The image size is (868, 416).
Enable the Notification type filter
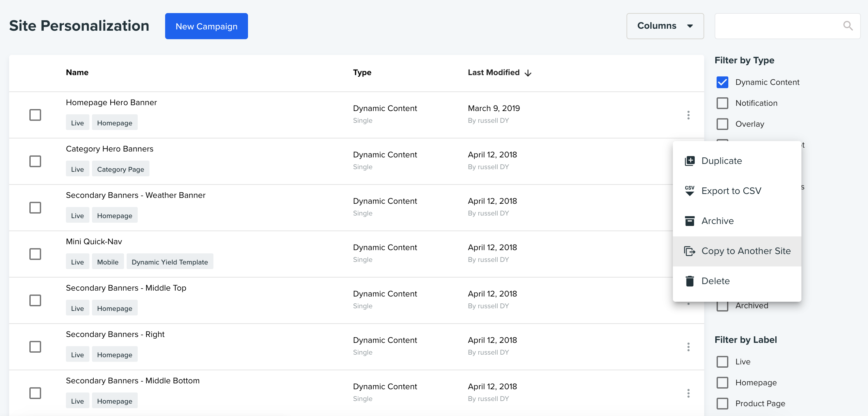tap(722, 103)
